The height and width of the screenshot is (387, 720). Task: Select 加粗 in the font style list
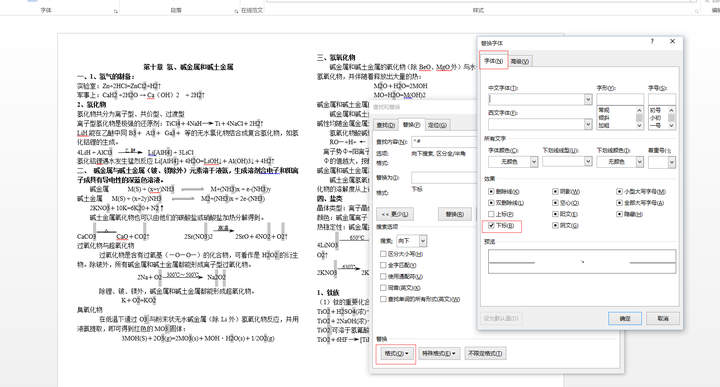[604, 125]
